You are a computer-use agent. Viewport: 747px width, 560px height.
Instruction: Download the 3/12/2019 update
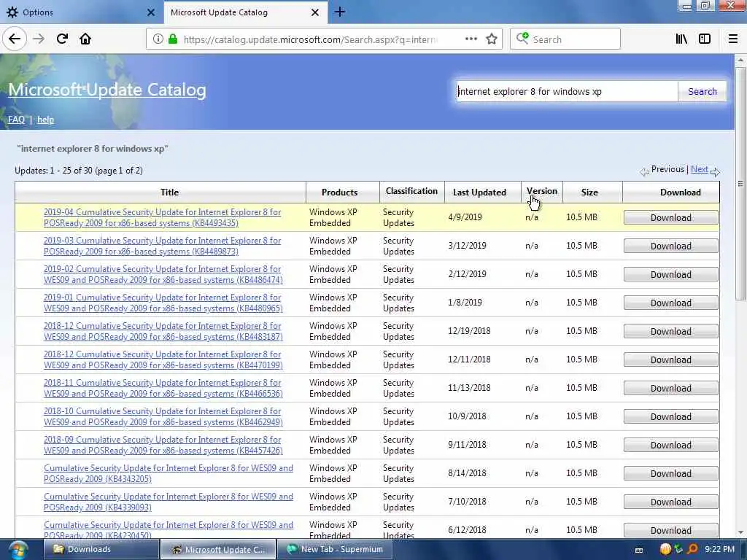670,246
